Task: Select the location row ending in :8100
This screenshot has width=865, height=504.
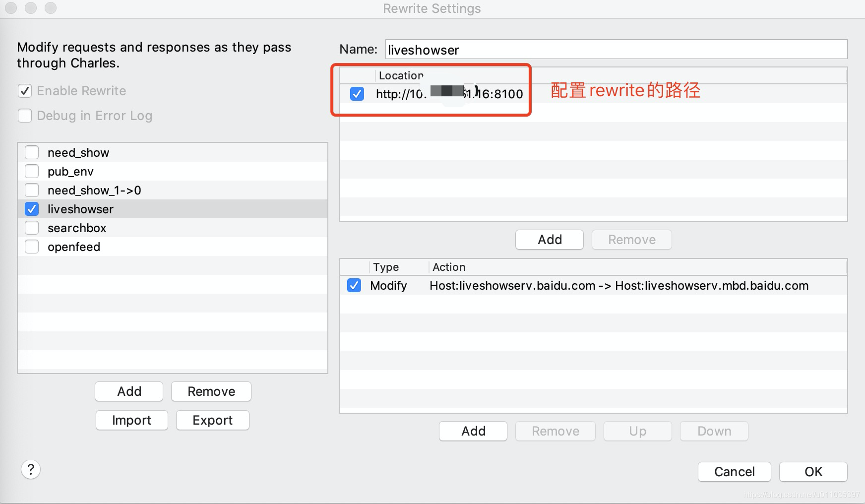Action: [x=594, y=94]
